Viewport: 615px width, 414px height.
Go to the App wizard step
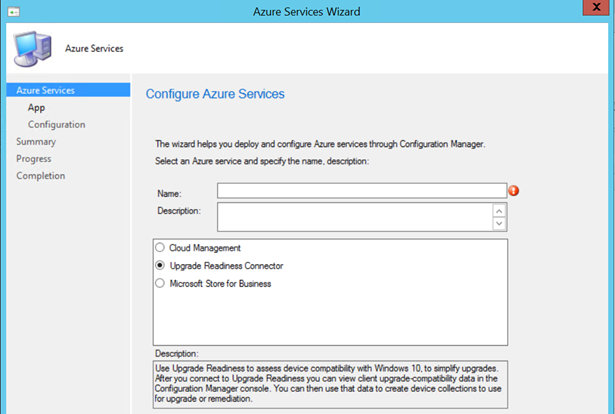(x=36, y=107)
